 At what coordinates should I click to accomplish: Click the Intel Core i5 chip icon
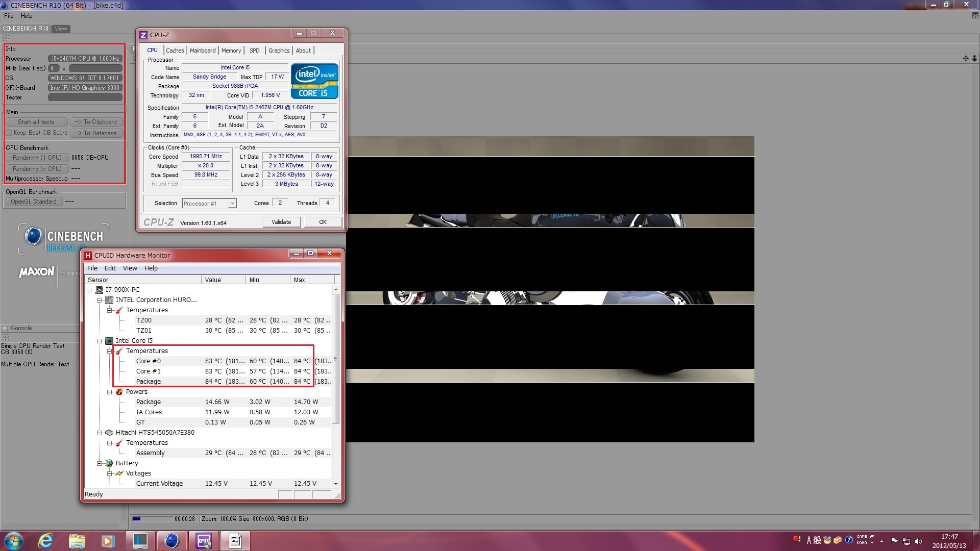[109, 341]
